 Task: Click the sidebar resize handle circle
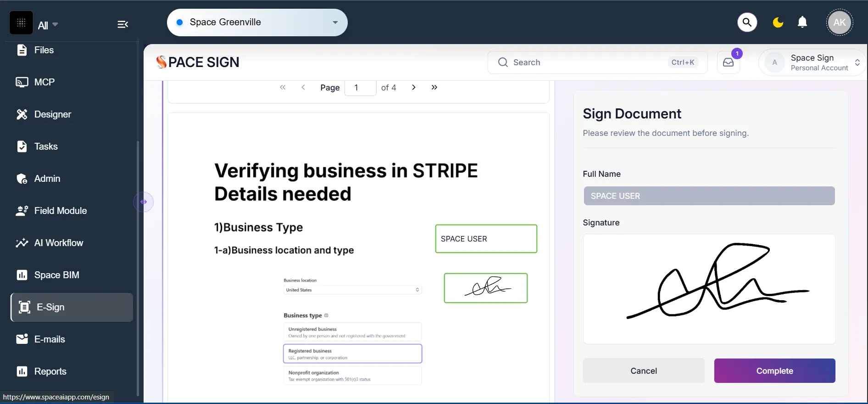tap(144, 202)
